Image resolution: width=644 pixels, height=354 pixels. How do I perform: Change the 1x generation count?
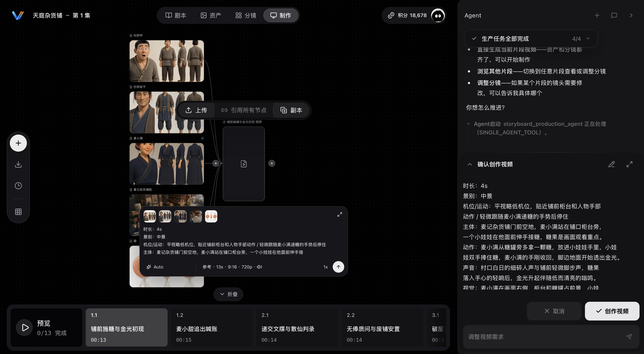click(x=325, y=267)
